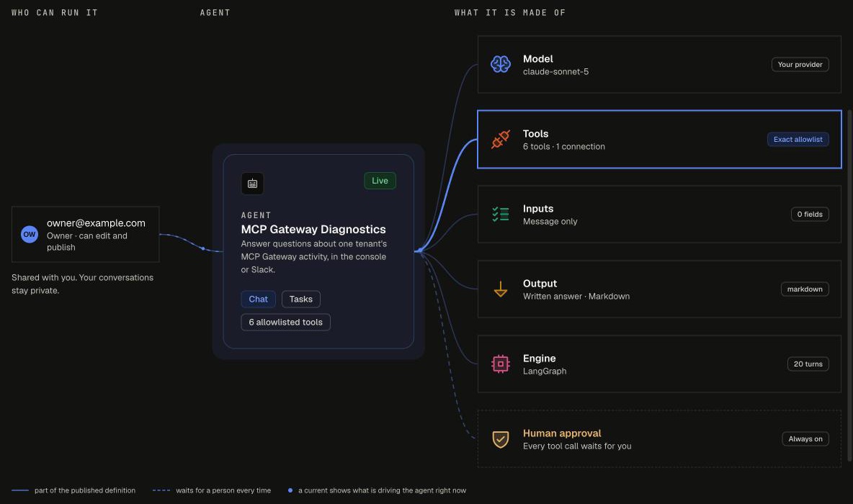Screen dimensions: 853x504
Task: Click the Owner · can edit and publish text
Action: pos(87,241)
